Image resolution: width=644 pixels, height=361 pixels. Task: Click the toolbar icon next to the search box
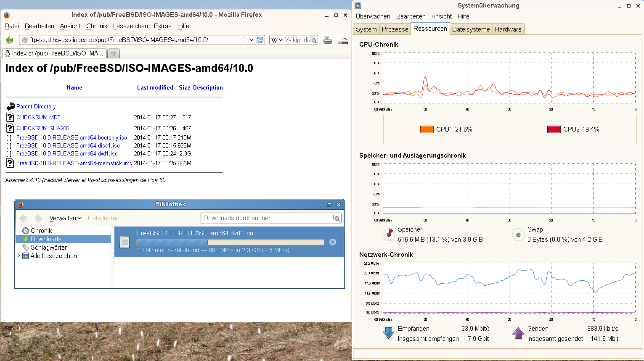click(x=327, y=40)
